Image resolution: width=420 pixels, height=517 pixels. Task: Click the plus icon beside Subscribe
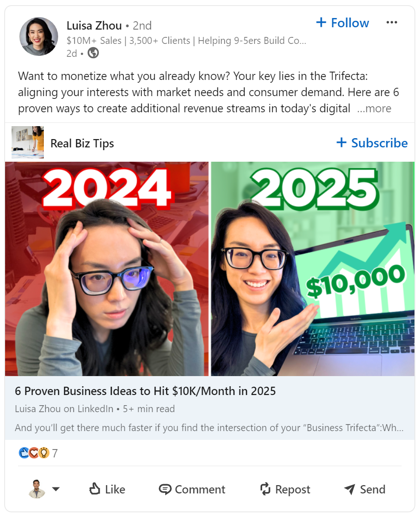coord(341,142)
